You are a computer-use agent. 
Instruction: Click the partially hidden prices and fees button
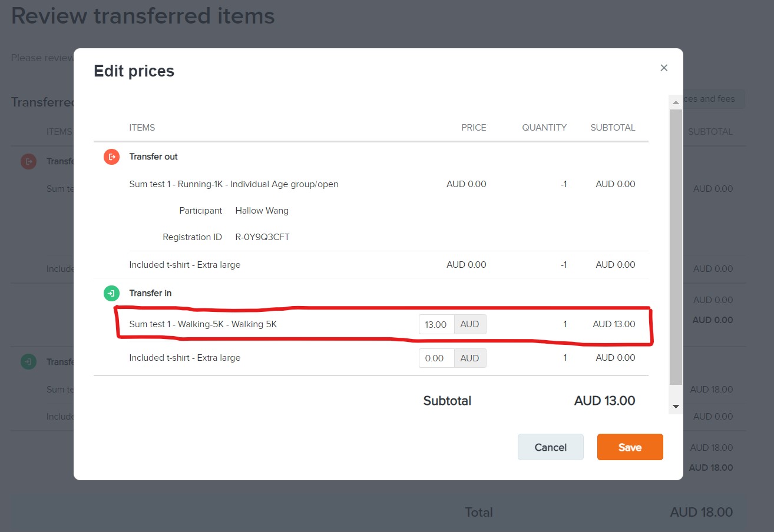(x=714, y=99)
